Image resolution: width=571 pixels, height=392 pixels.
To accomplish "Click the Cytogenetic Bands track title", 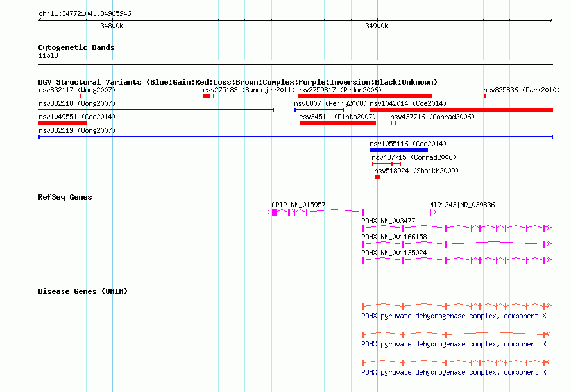I will tap(76, 47).
